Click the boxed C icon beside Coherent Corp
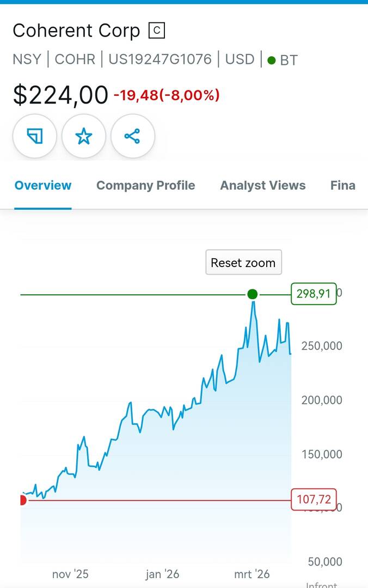 (157, 31)
